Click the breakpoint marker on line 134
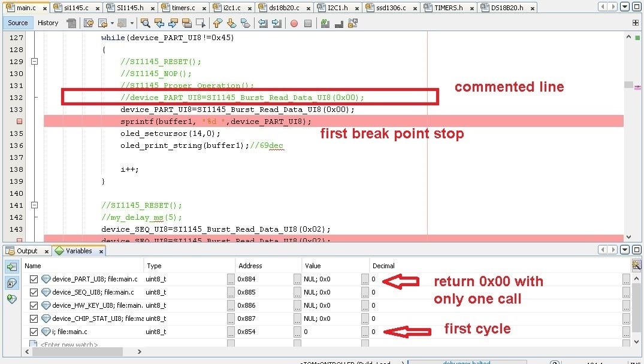 tap(19, 122)
